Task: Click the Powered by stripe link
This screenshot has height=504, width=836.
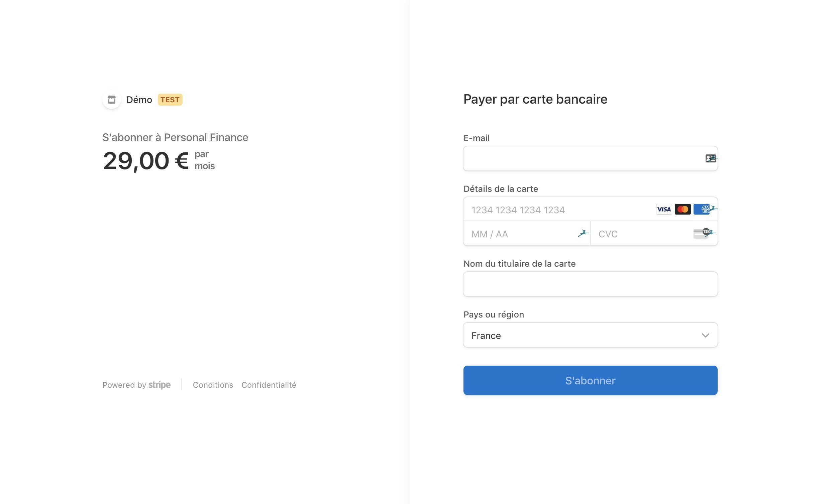Action: coord(136,385)
